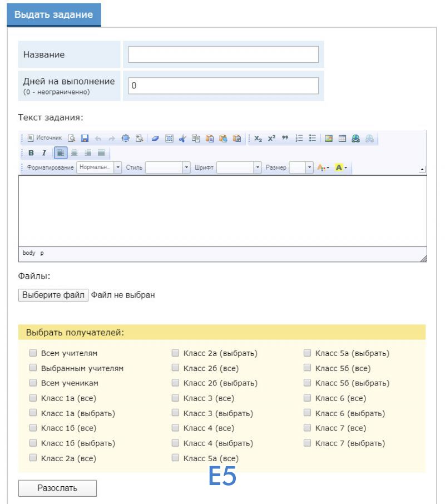Click the 'Выберите файл' button
Screen dimensions: 445x504
tap(53, 295)
